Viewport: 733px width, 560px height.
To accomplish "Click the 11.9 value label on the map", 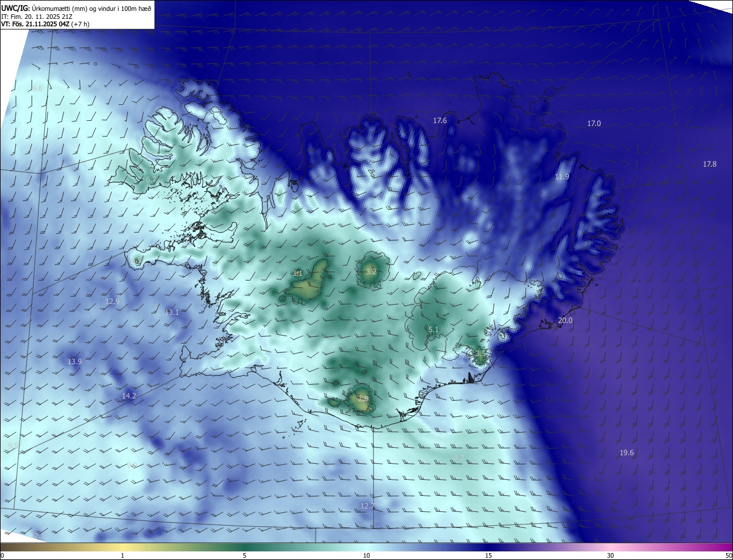I will point(562,176).
